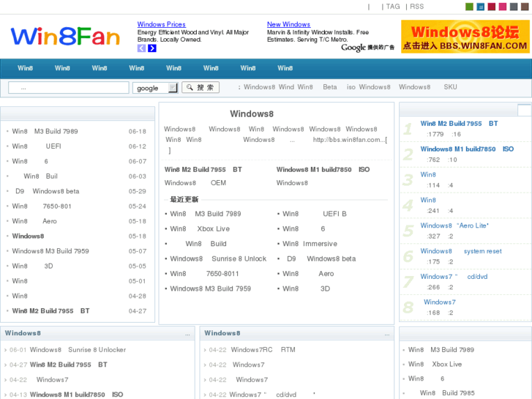Click the previous ad arrow icon
This screenshot has height=399, width=532.
(141, 48)
